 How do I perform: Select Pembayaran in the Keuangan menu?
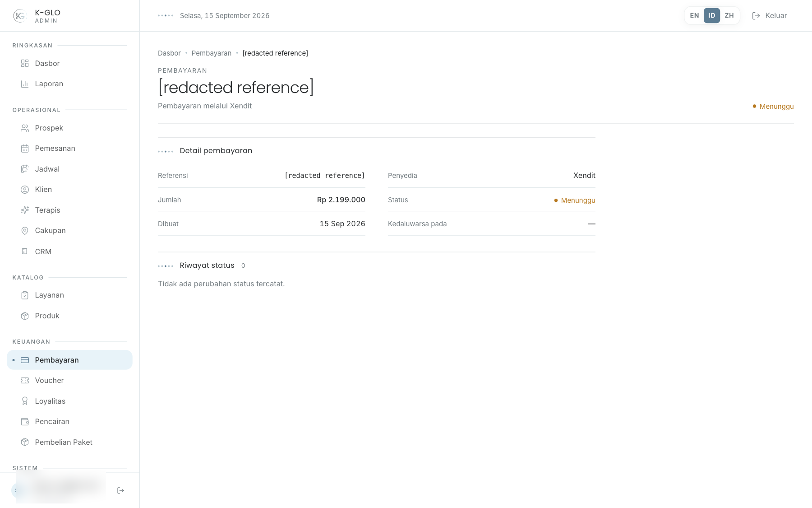[x=69, y=360]
